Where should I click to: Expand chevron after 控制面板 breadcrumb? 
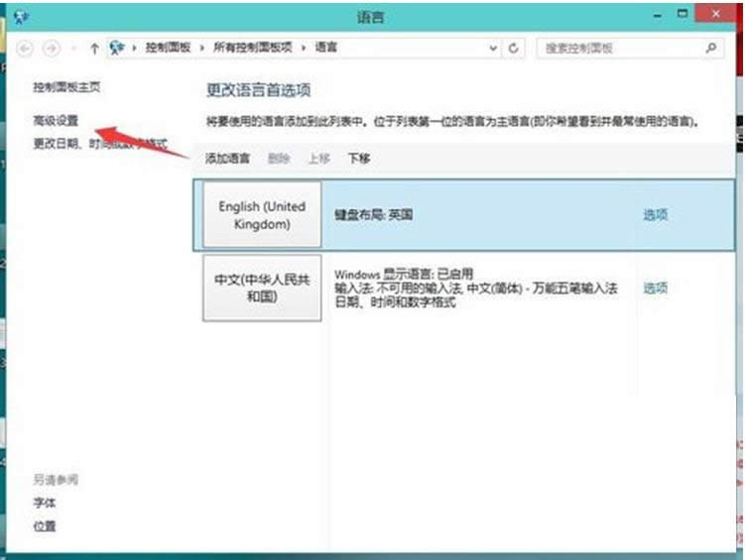(x=202, y=48)
